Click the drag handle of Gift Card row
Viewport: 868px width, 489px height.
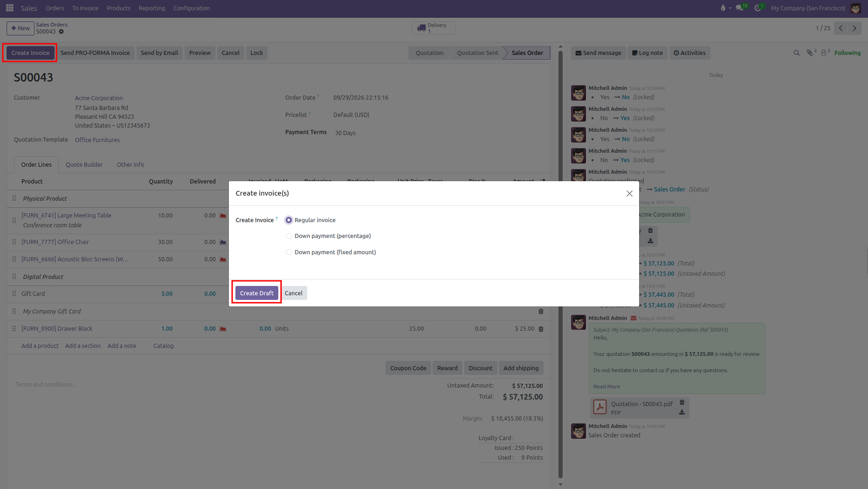pyautogui.click(x=14, y=294)
